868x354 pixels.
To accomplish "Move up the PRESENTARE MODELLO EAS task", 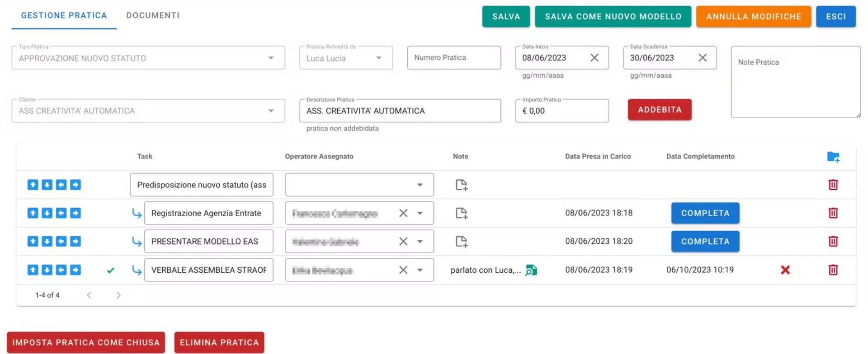I will point(33,242).
